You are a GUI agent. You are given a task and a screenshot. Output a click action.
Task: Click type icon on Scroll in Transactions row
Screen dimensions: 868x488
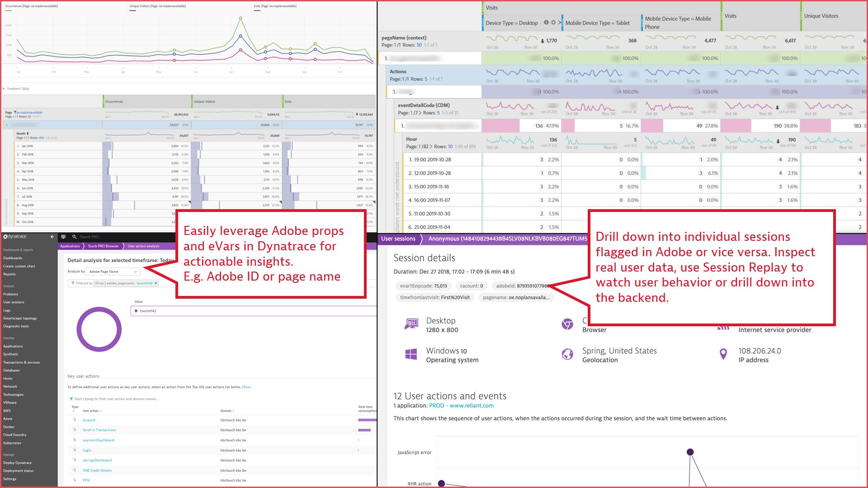tap(74, 430)
